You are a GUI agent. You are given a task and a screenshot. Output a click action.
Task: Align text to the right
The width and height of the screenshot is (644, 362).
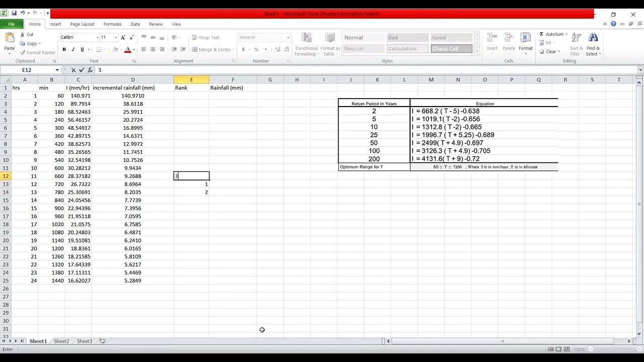(x=162, y=49)
